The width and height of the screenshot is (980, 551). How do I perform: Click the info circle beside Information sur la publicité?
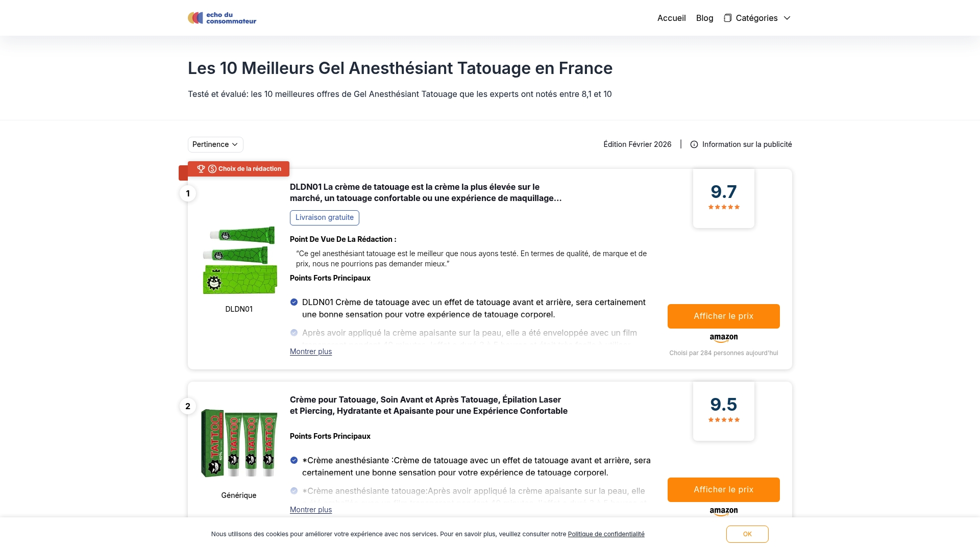click(694, 144)
